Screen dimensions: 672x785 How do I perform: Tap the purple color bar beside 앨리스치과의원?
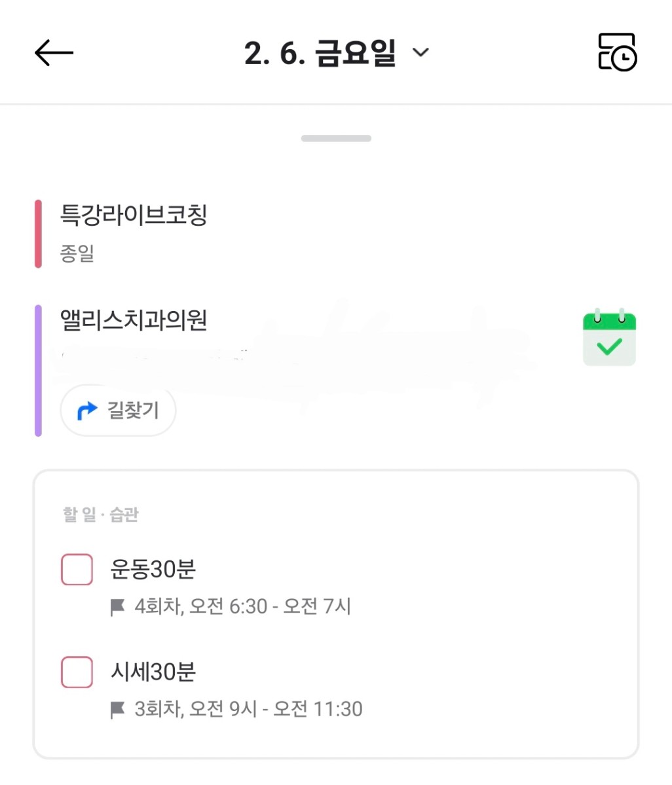click(38, 371)
